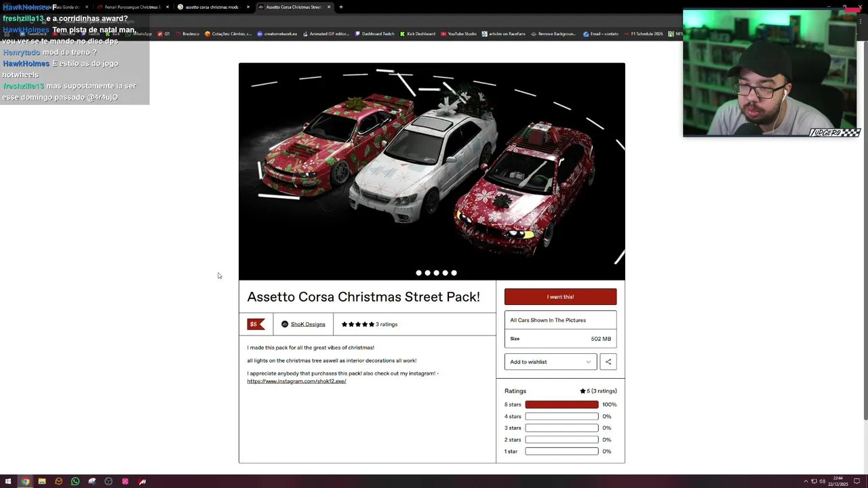The width and height of the screenshot is (868, 488).
Task: Open the red MSI app on taskbar
Action: point(142,481)
